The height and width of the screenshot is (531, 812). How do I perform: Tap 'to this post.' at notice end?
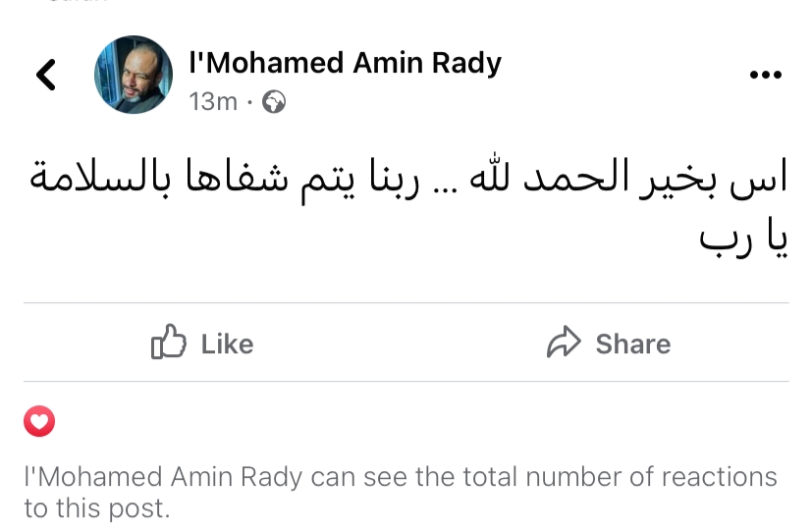point(97,508)
